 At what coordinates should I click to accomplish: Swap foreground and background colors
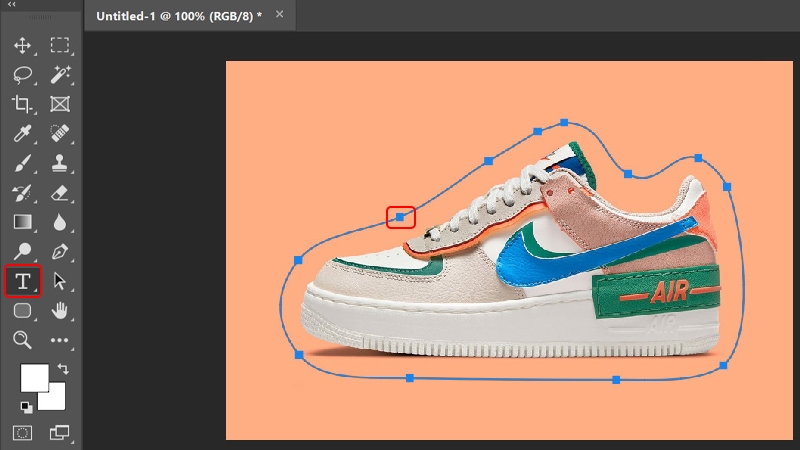pos(63,368)
